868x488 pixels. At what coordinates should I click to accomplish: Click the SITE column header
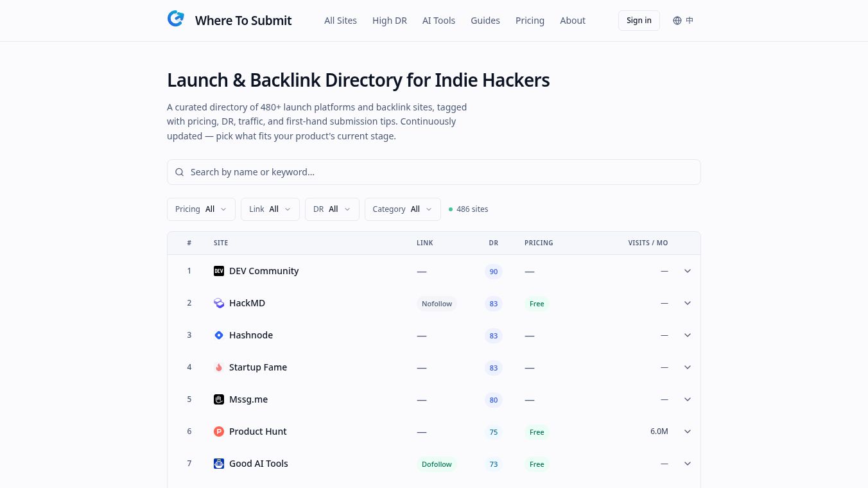(x=221, y=243)
